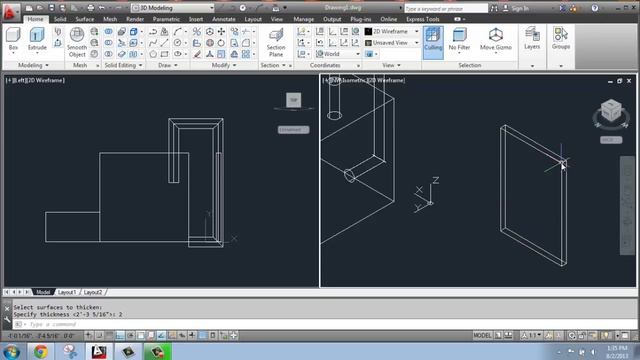
Task: Open the annotation scale 1:1 dropdown
Action: click(532, 336)
